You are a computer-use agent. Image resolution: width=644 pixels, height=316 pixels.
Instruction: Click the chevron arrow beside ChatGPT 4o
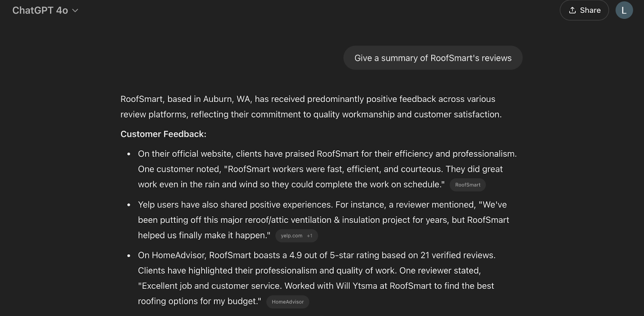point(75,11)
